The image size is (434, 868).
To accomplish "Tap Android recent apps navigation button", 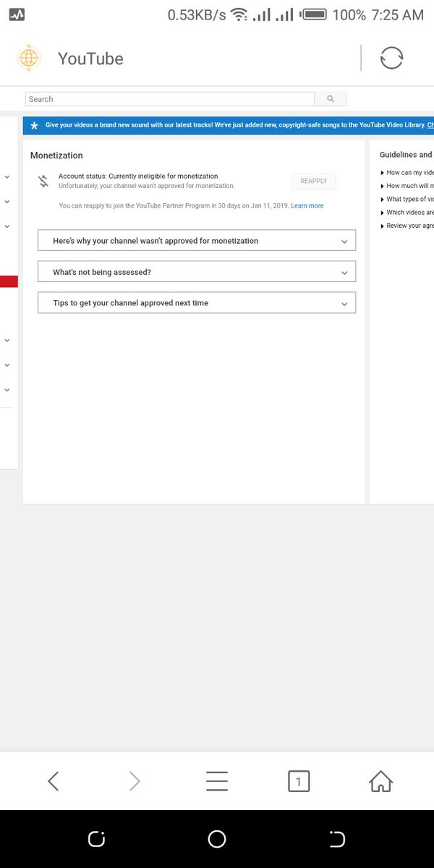I will pyautogui.click(x=97, y=839).
